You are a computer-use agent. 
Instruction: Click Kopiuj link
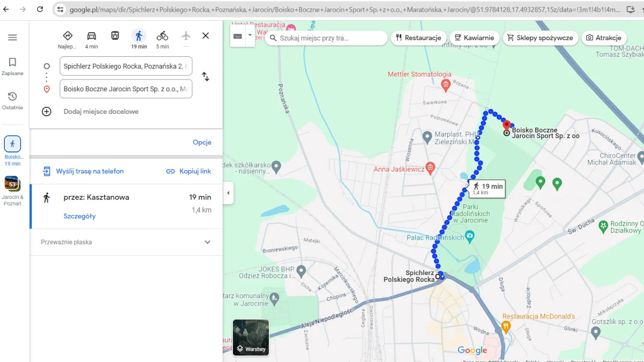pos(188,171)
